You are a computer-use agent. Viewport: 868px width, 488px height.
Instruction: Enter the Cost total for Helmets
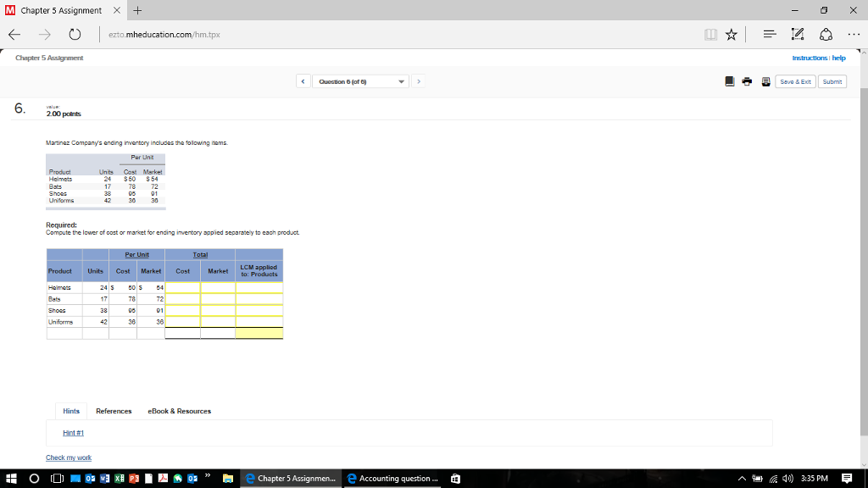click(x=182, y=286)
